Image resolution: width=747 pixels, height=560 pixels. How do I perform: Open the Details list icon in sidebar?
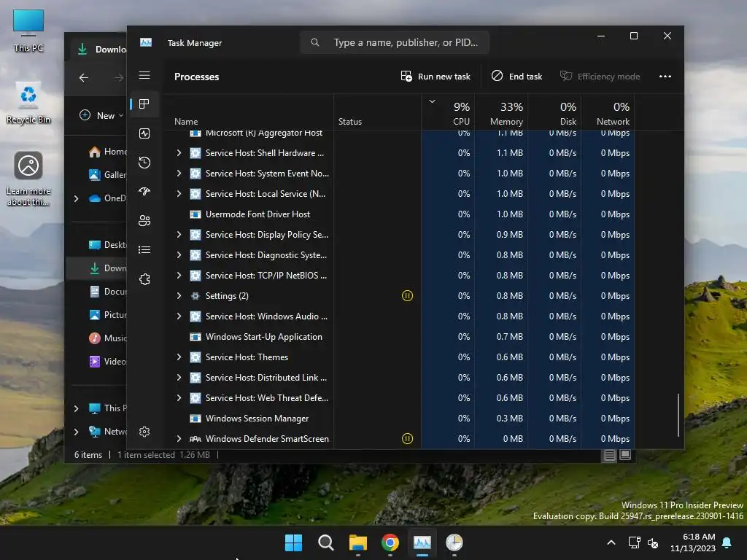tap(144, 249)
